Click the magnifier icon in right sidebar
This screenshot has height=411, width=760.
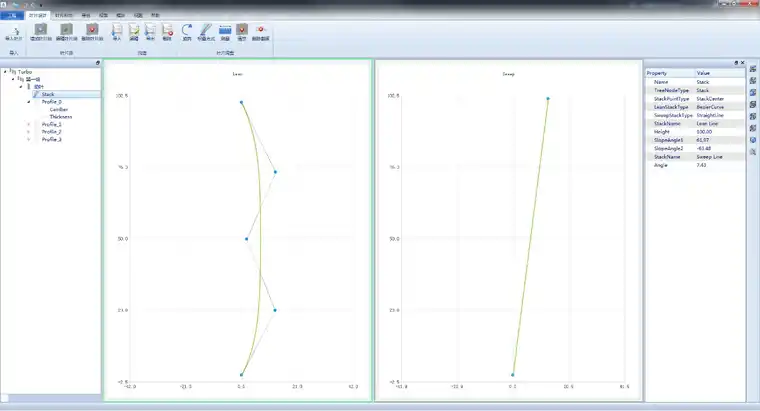point(753,152)
